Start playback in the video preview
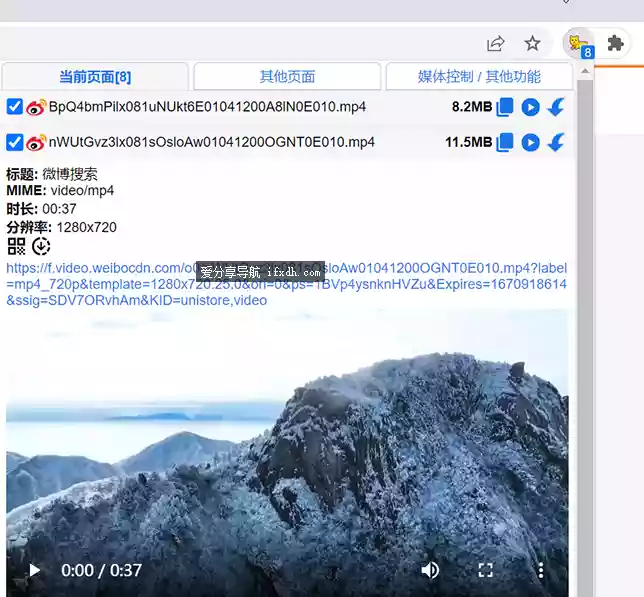 pos(34,570)
